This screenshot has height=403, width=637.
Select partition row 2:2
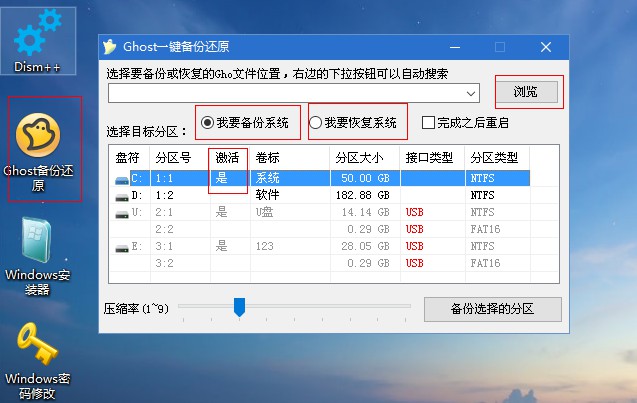[x=320, y=229]
